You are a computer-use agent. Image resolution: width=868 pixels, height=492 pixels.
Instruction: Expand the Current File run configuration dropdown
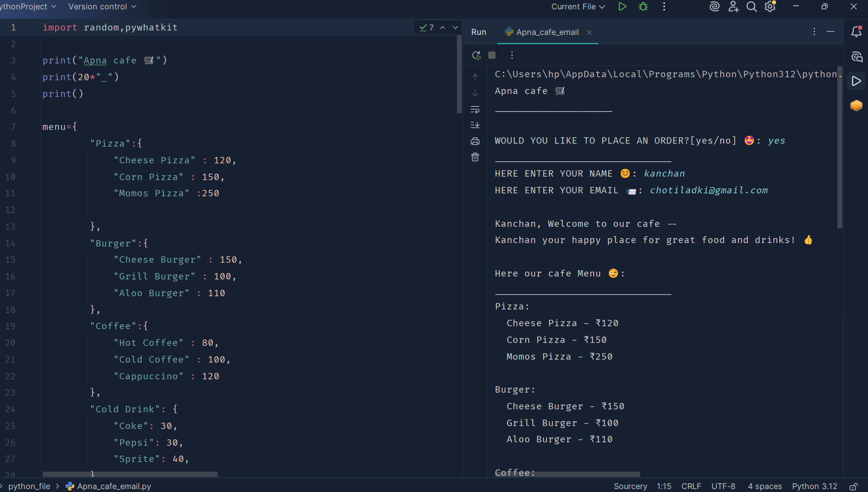[x=578, y=6]
